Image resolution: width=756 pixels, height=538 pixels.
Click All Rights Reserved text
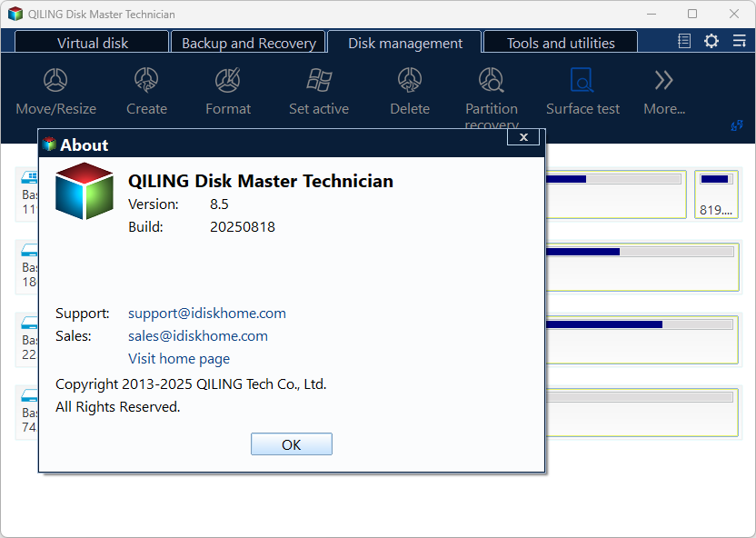(117, 407)
